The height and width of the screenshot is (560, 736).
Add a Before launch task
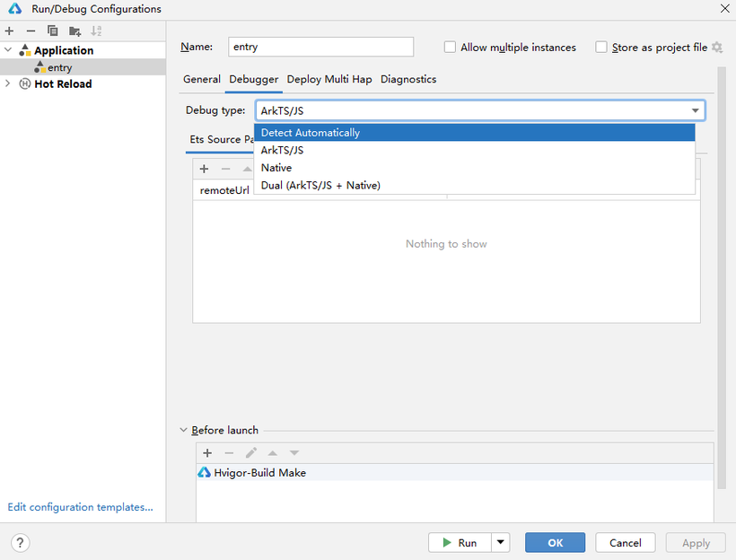207,453
